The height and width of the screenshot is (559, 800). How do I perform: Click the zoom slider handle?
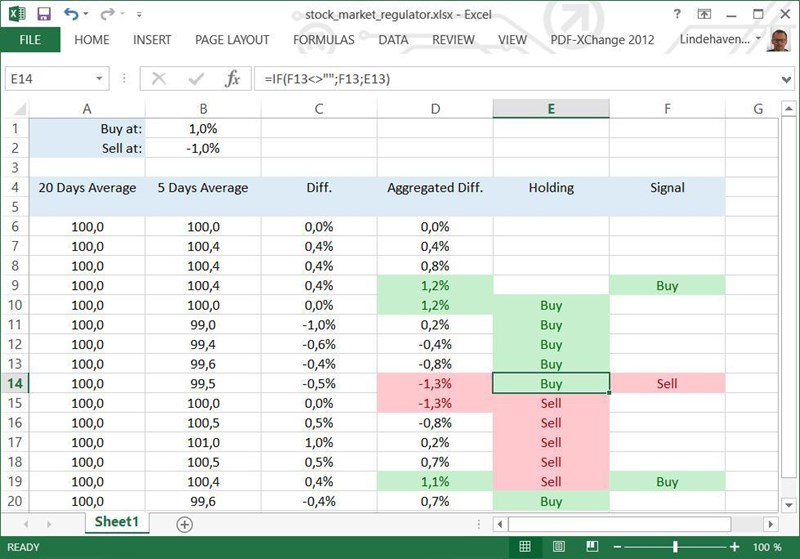click(676, 547)
